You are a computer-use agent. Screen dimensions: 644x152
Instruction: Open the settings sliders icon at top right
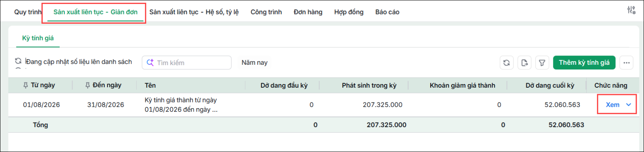(631, 10)
